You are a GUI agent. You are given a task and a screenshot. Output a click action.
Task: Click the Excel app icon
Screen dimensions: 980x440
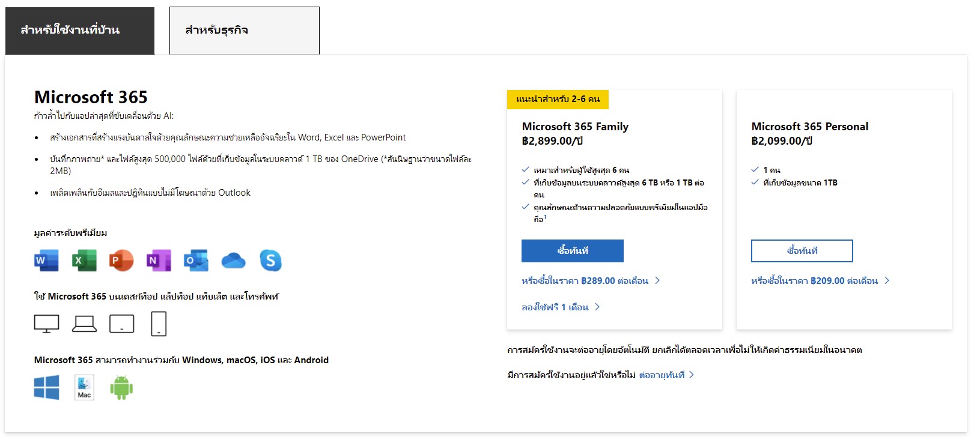point(84,261)
